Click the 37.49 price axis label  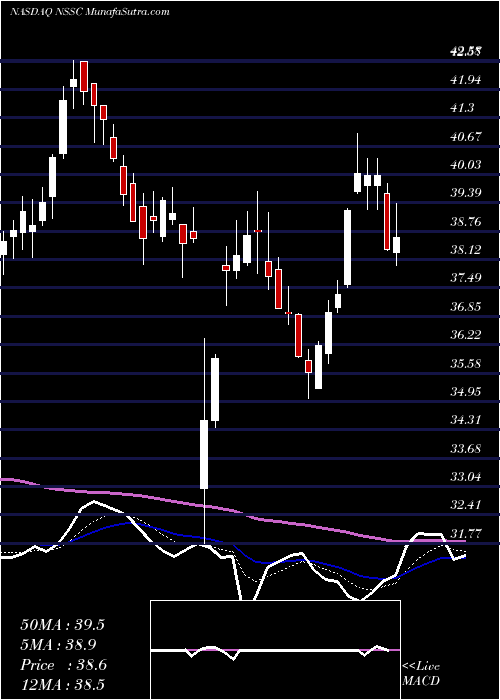pyautogui.click(x=466, y=278)
